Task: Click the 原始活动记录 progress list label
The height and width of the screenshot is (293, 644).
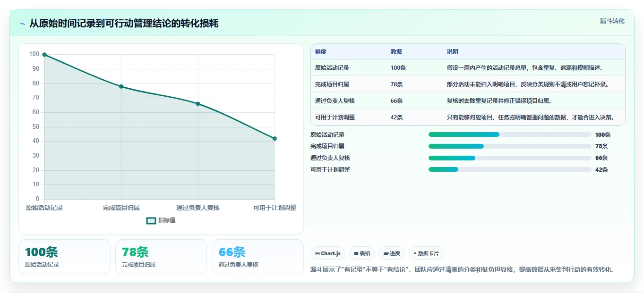Action: [327, 135]
